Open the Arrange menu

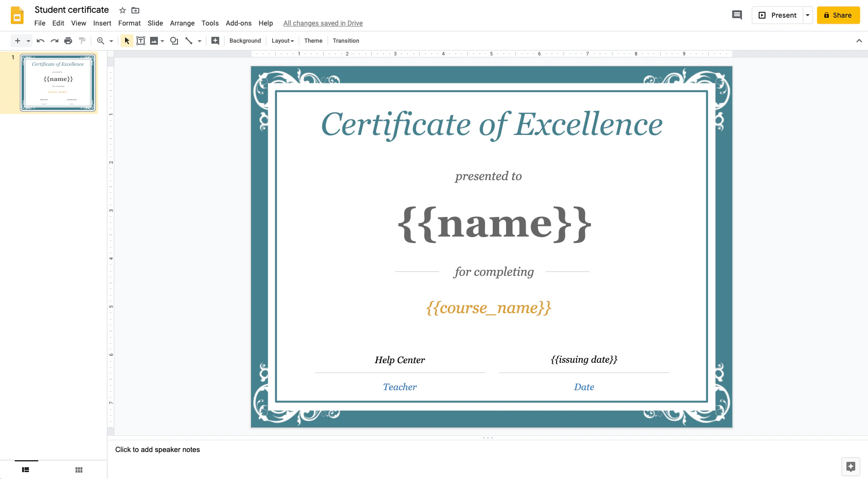pos(182,23)
